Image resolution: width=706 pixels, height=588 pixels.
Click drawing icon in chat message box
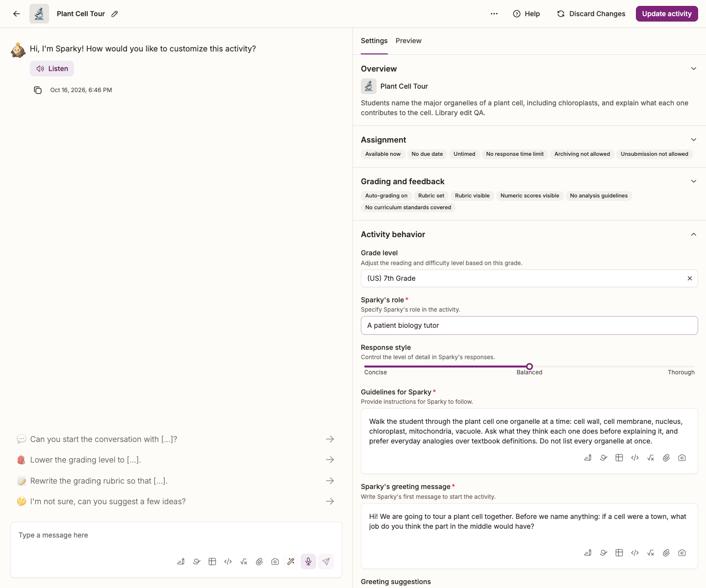(x=181, y=562)
